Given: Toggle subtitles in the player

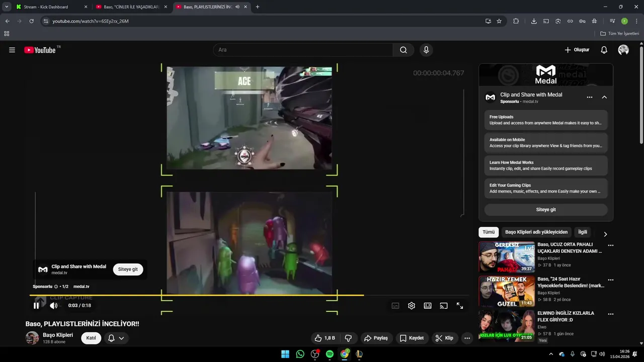Looking at the screenshot, I should [x=395, y=306].
